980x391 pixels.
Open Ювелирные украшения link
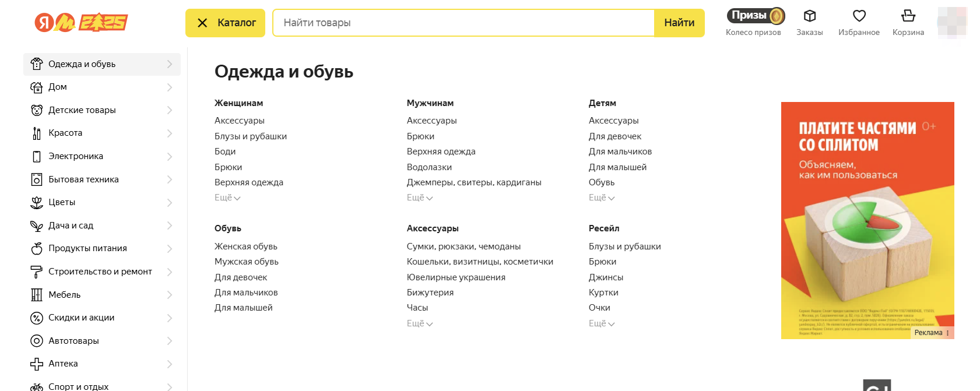pyautogui.click(x=456, y=277)
